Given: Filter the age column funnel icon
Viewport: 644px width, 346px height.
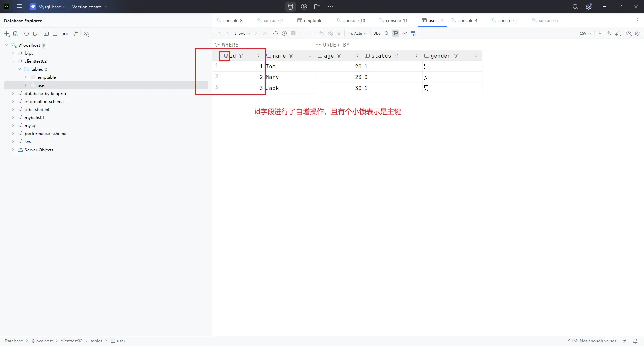Looking at the screenshot, I should [339, 56].
